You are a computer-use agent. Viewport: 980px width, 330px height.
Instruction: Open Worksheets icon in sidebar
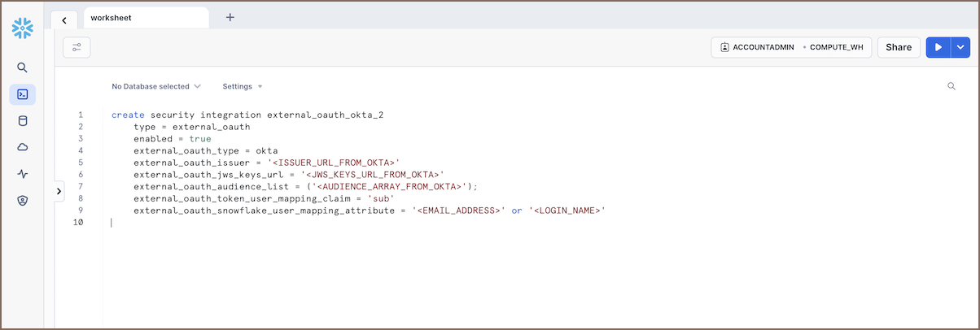(x=23, y=94)
